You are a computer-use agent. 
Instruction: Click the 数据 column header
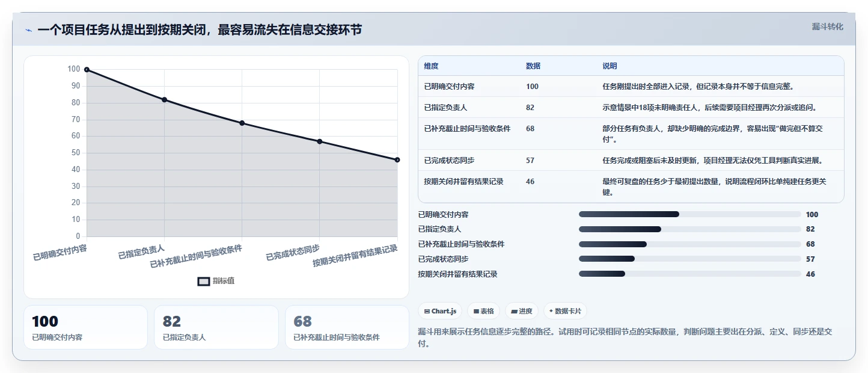(533, 66)
